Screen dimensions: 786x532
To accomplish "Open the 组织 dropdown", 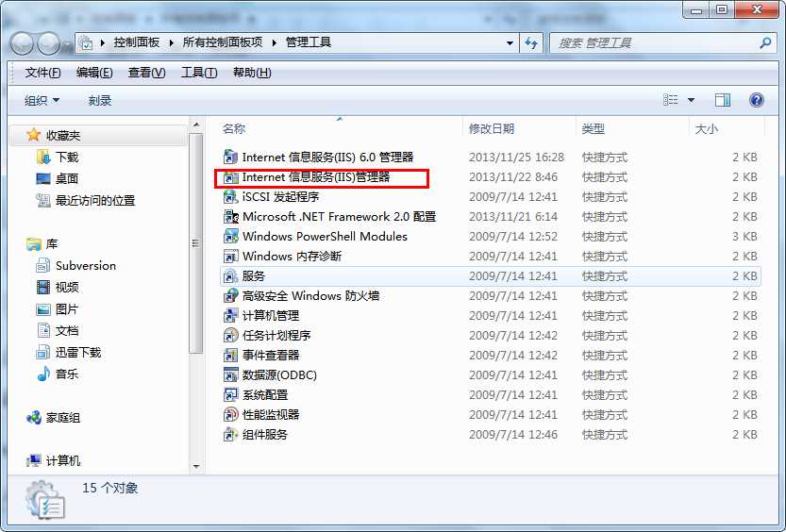I will (42, 101).
